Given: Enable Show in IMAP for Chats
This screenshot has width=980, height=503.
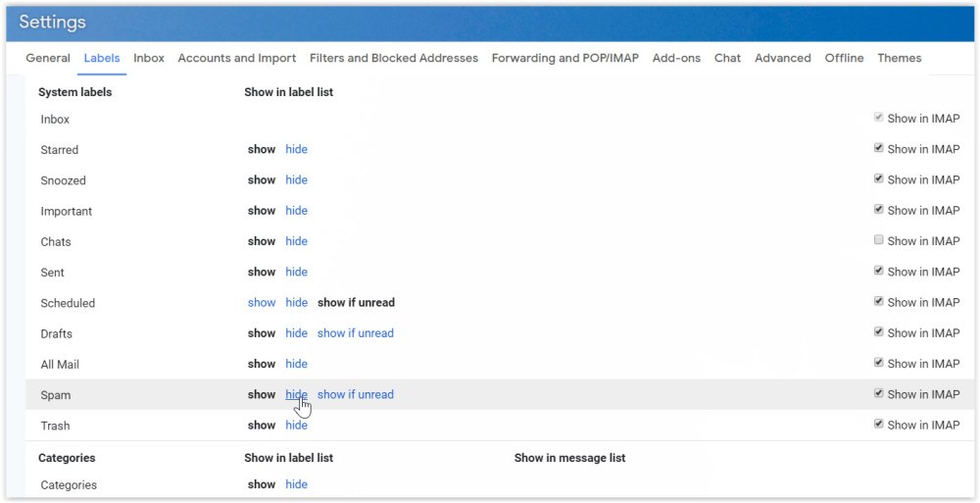Looking at the screenshot, I should click(x=879, y=240).
